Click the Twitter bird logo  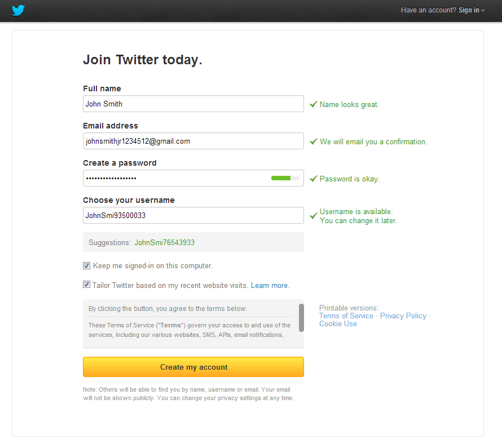[17, 10]
